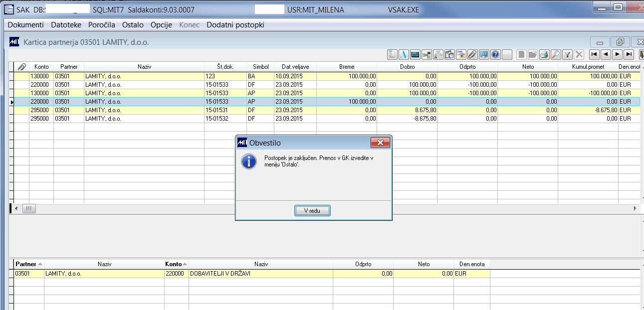Sort by Konto column header in top grid

pyautogui.click(x=41, y=67)
